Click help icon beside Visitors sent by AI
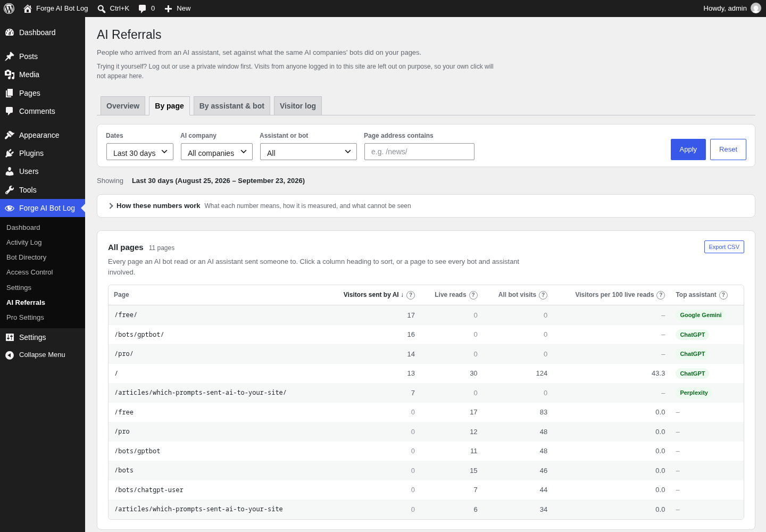 tap(411, 295)
